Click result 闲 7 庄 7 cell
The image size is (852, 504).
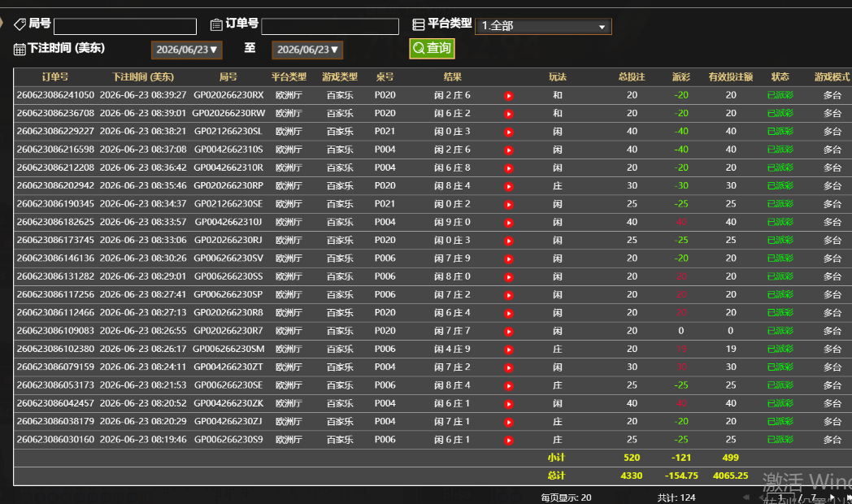[452, 331]
